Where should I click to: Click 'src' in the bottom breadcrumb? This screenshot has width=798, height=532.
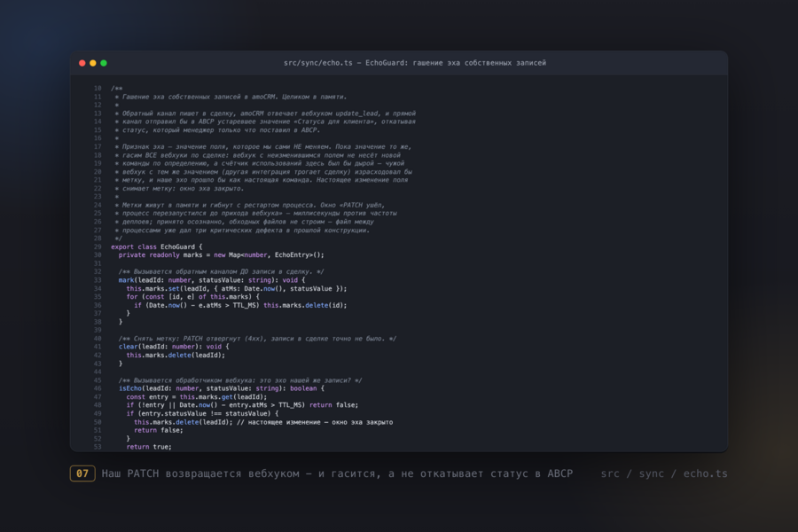click(610, 473)
